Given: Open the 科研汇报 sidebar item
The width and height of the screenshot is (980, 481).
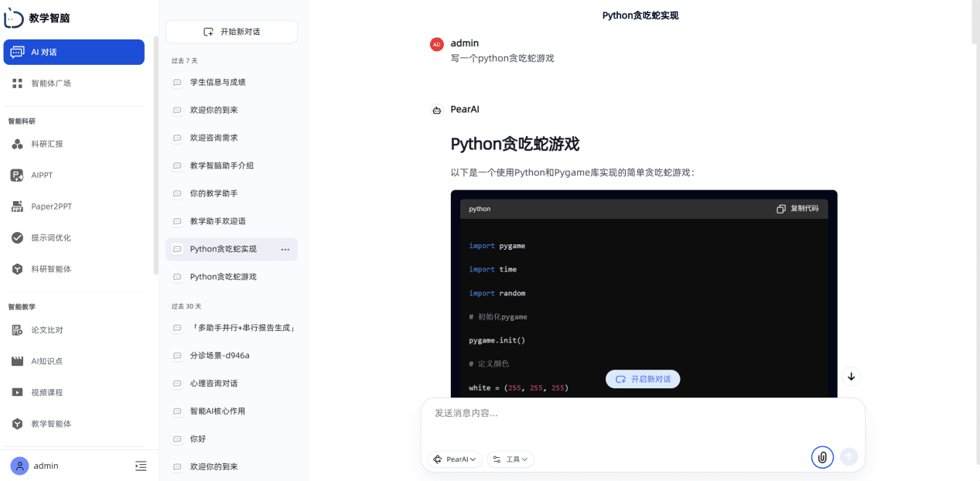Looking at the screenshot, I should coord(73,144).
